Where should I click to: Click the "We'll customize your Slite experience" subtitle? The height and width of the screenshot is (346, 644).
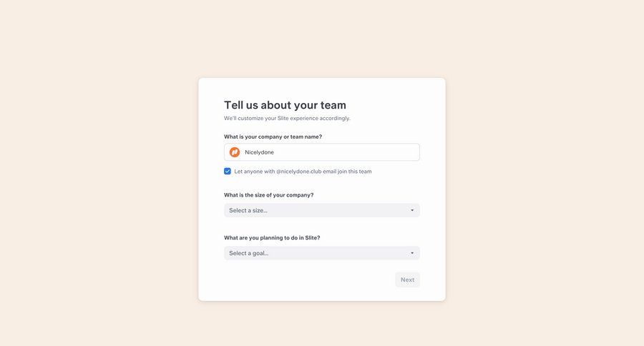coord(287,118)
